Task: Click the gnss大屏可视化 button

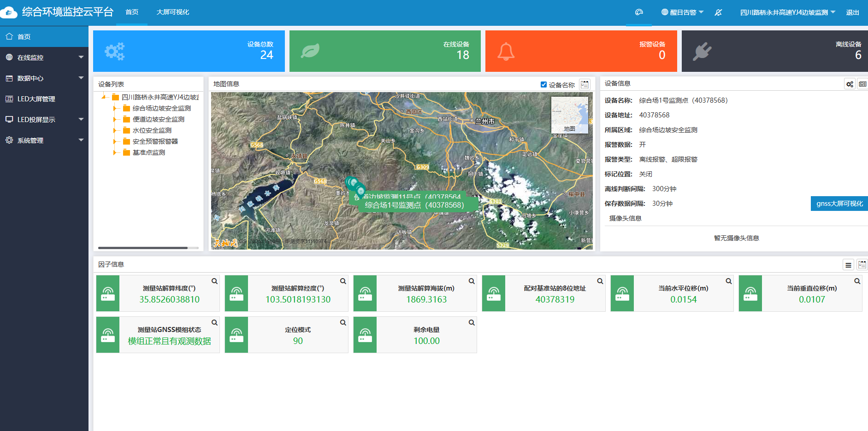Action: [839, 204]
